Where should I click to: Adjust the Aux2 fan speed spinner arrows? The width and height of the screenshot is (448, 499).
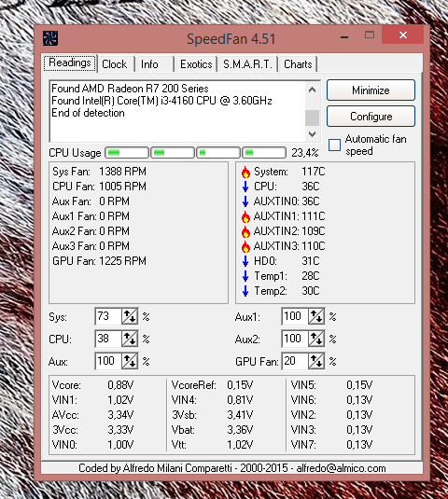click(316, 339)
